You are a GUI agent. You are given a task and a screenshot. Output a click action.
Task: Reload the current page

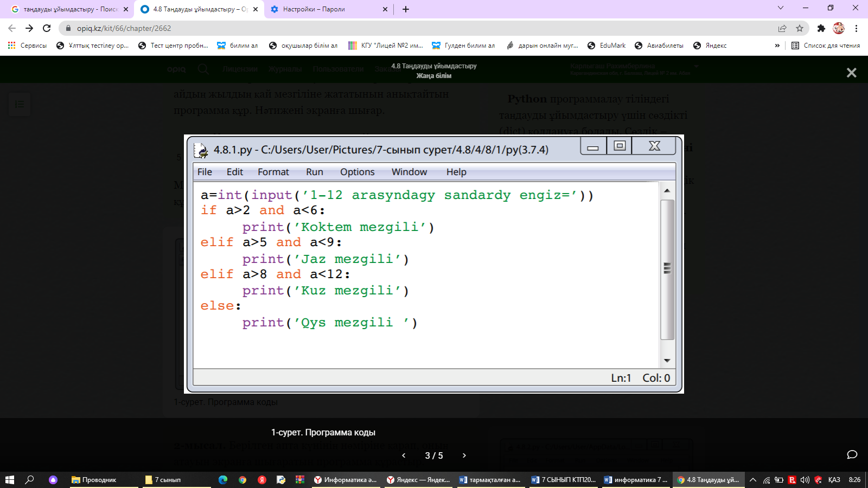click(x=47, y=28)
